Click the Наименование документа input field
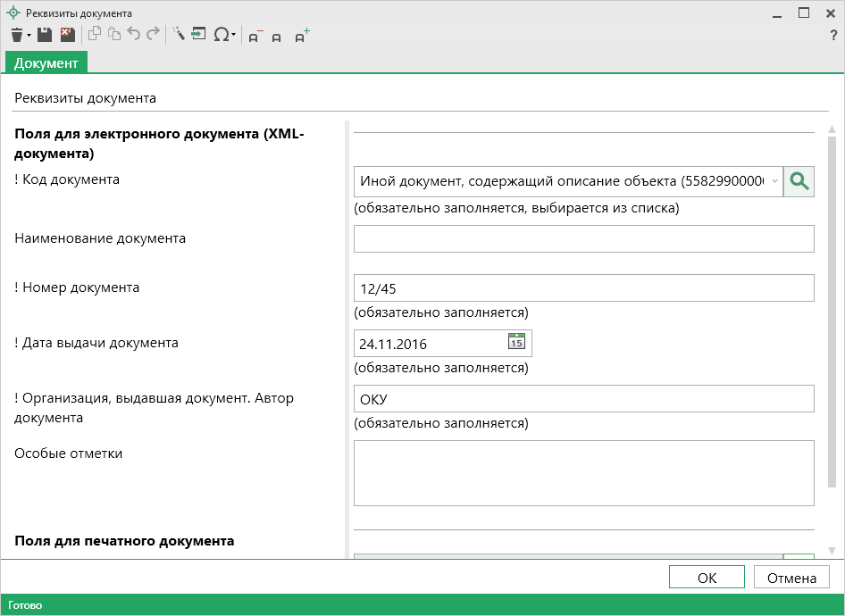This screenshot has height=616, width=845. (583, 238)
